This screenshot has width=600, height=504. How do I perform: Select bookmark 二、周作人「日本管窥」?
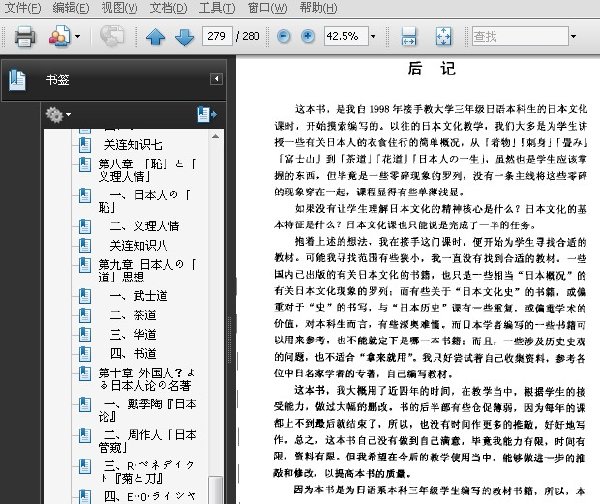(148, 441)
